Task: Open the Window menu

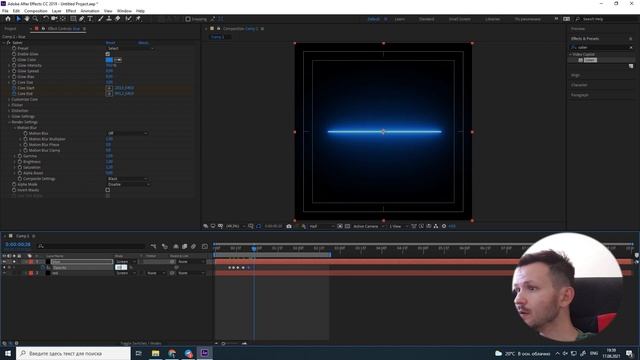Action: point(124,11)
